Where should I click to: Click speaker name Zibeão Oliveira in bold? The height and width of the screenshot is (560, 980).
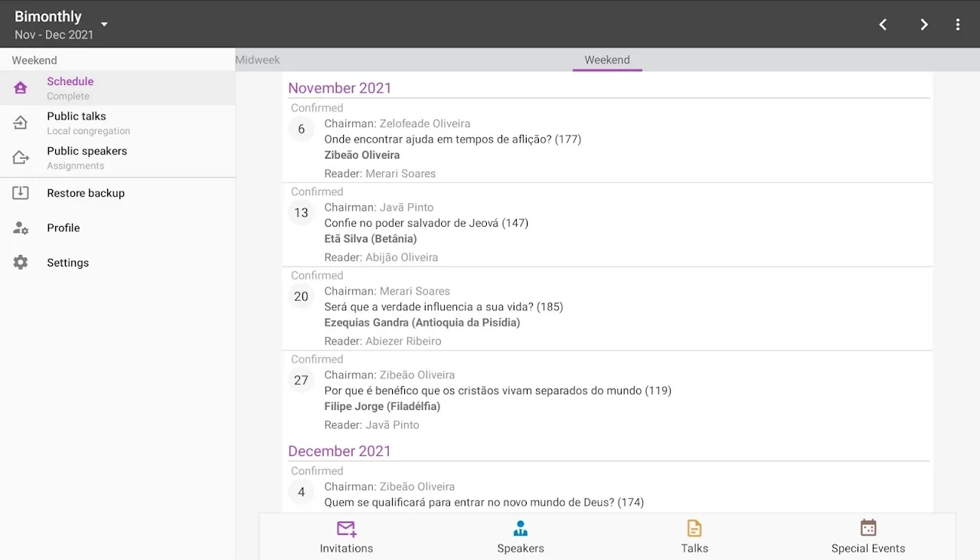tap(362, 155)
